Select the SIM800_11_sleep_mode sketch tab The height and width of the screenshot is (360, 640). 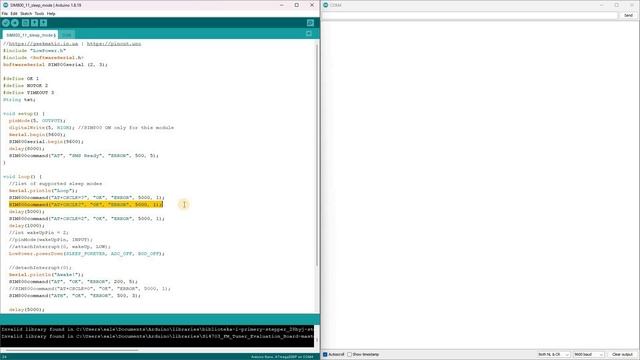(31, 35)
